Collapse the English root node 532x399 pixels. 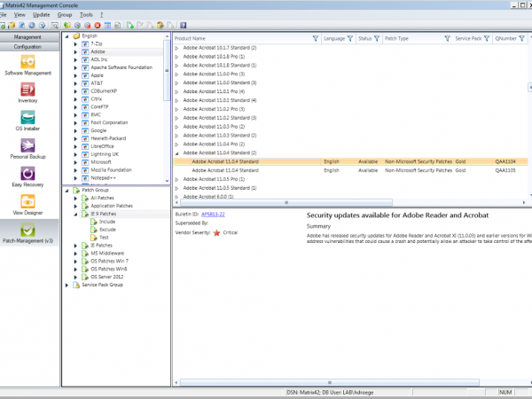click(66, 36)
